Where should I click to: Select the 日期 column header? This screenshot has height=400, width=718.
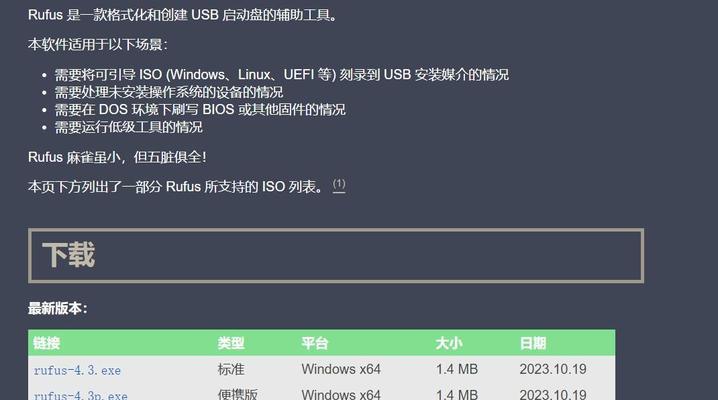coord(533,343)
